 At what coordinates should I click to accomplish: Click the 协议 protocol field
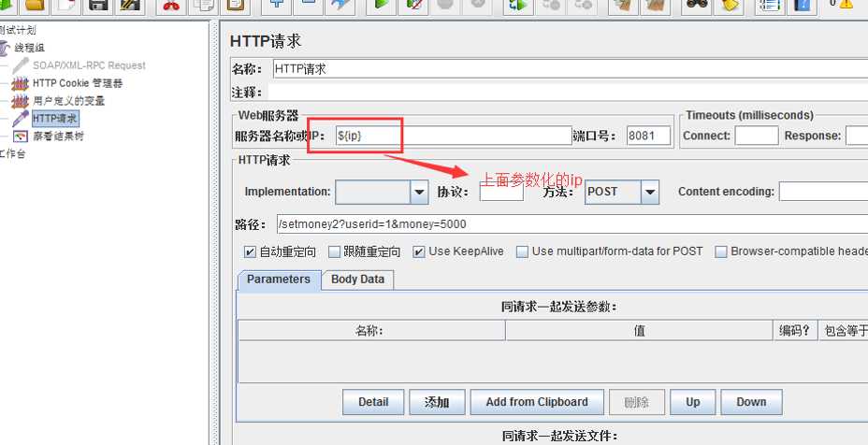coord(501,192)
